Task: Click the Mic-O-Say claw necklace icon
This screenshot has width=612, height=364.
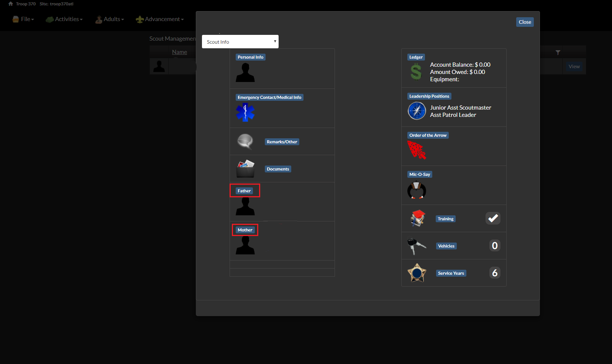Action: 417,189
